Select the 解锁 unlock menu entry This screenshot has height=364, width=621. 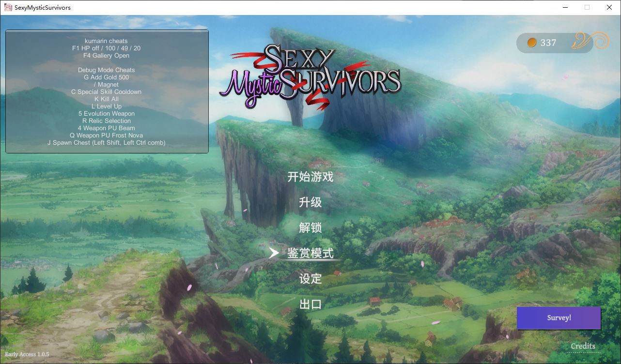310,227
